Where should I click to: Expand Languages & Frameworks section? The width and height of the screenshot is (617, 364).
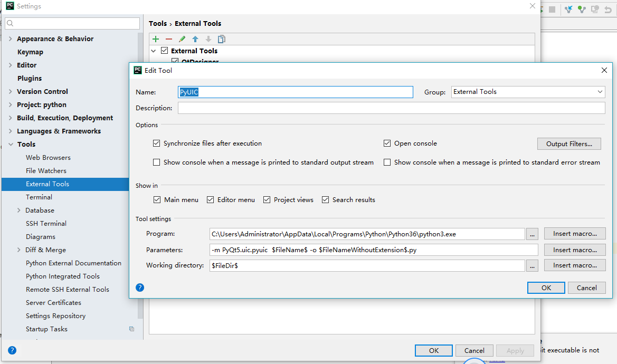10,131
